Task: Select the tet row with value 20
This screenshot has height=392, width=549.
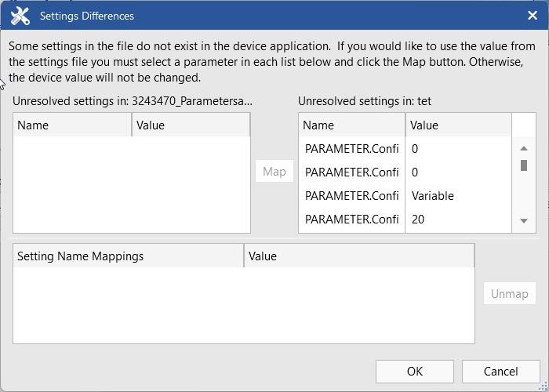Action: pos(352,220)
